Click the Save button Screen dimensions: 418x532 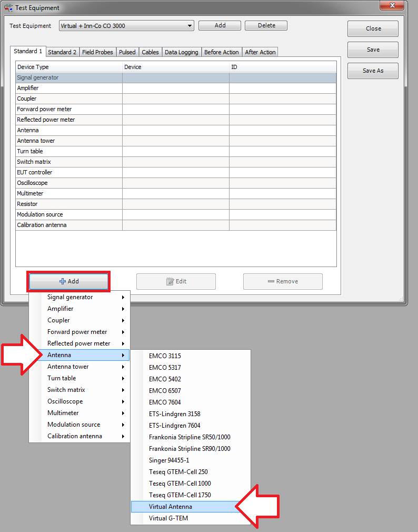coord(373,50)
